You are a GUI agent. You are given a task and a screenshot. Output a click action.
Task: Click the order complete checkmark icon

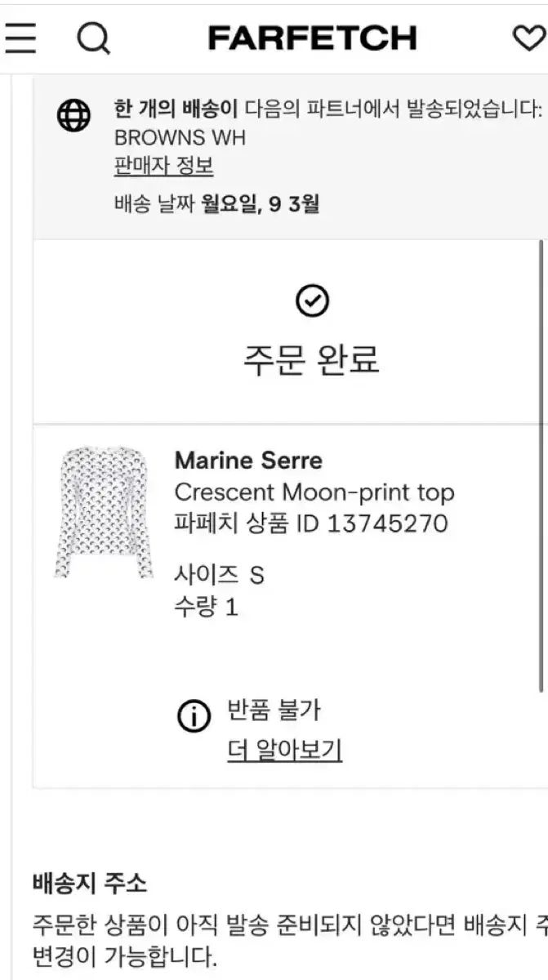coord(310,300)
